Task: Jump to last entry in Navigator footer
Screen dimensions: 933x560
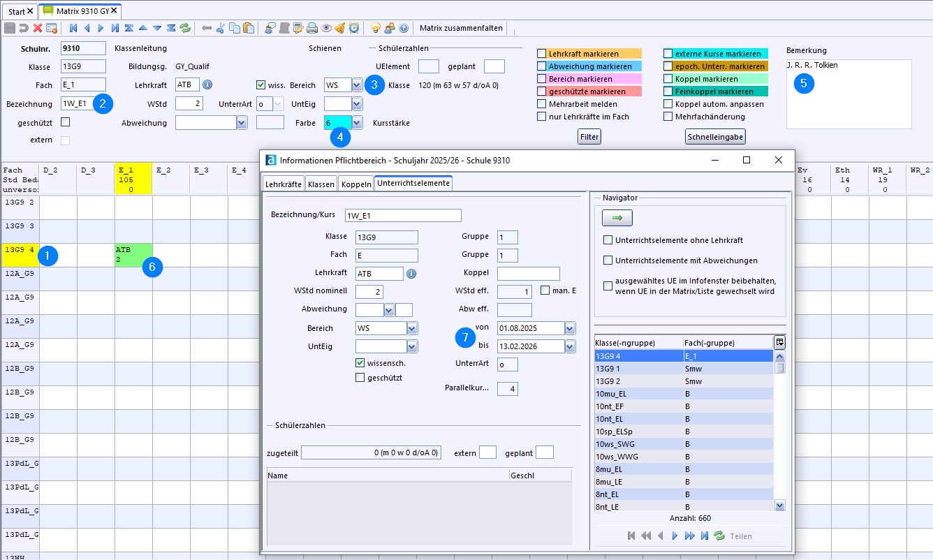Action: coord(705,536)
